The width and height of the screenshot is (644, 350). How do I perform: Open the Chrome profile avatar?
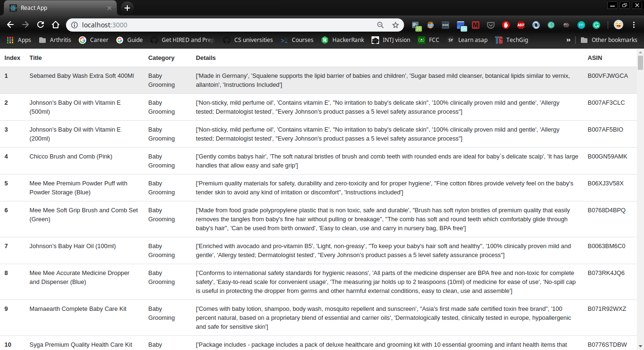point(619,25)
